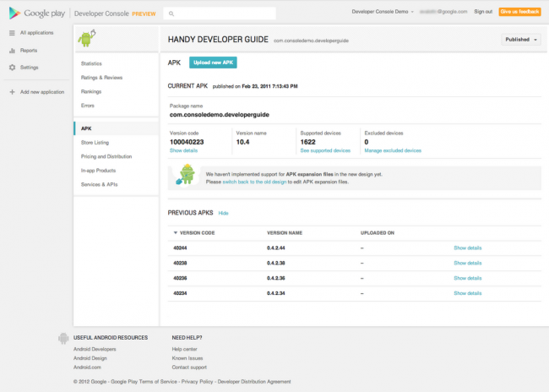Click the gray Android icon in footer

coord(63,338)
